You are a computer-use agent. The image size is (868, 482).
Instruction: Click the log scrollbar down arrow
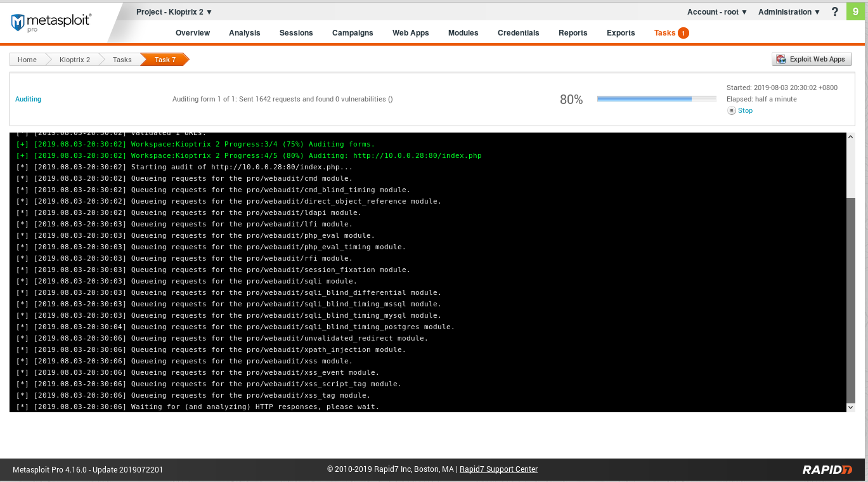(x=851, y=407)
